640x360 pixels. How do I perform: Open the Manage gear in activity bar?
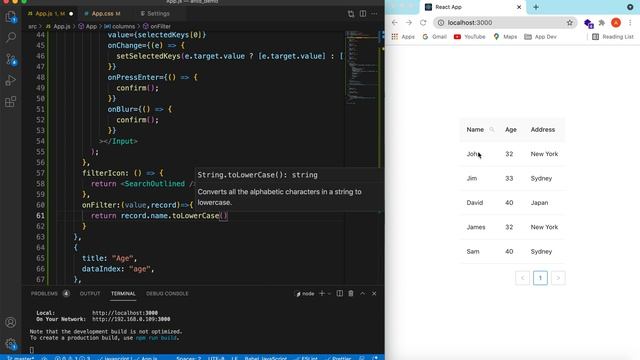coord(11,344)
